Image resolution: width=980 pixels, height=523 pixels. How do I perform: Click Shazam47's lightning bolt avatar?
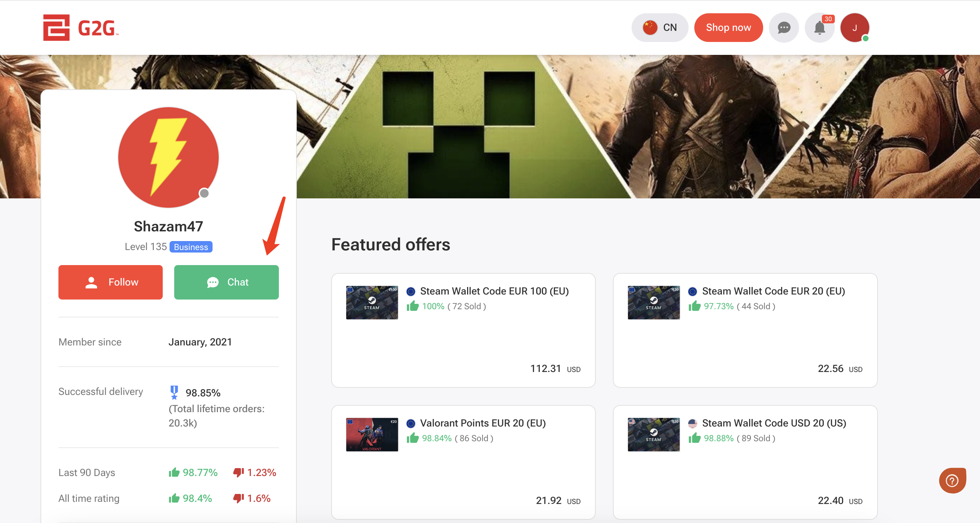pos(168,157)
